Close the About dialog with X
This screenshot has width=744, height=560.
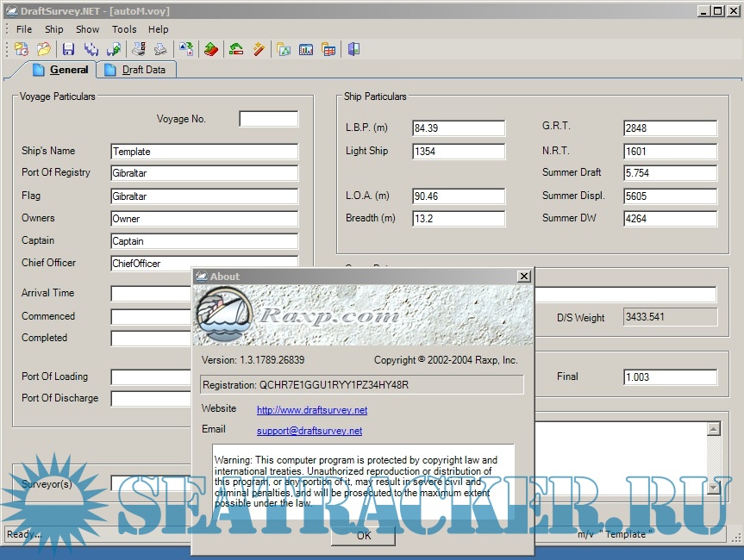pos(523,277)
